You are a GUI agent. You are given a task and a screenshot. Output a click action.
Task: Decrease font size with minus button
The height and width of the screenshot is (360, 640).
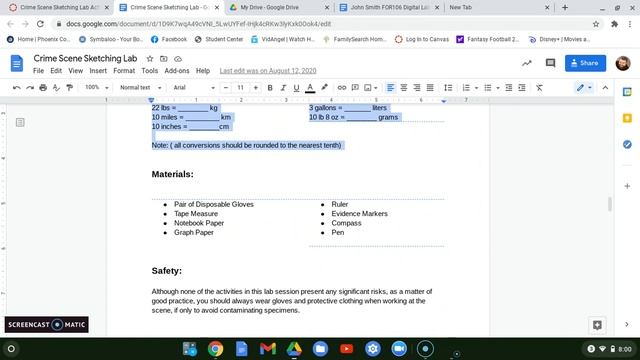226,88
